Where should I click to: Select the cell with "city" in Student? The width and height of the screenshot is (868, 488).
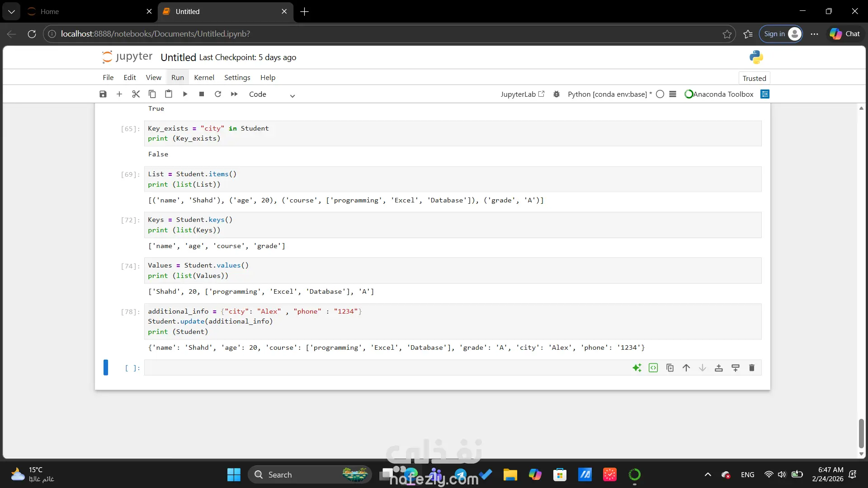pyautogui.click(x=453, y=133)
